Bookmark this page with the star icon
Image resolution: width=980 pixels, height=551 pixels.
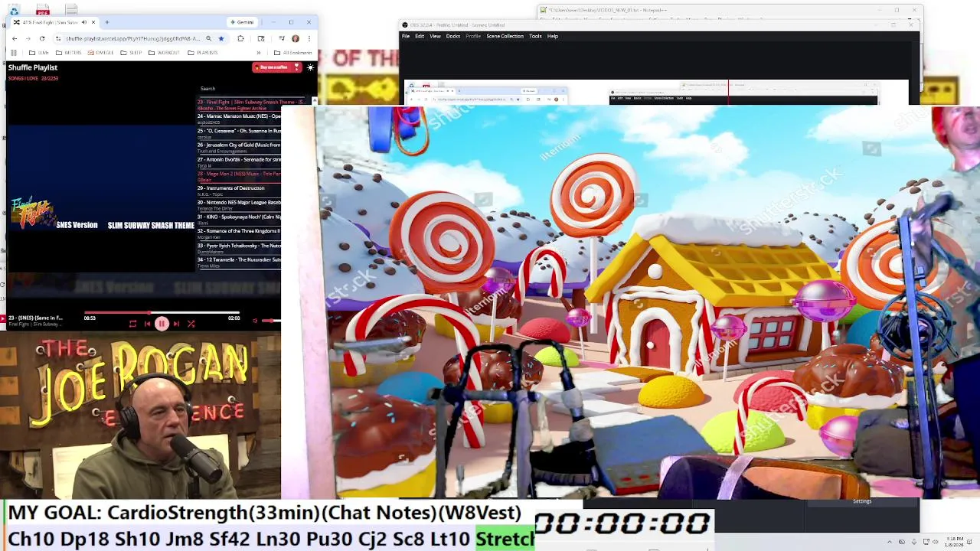(220, 38)
